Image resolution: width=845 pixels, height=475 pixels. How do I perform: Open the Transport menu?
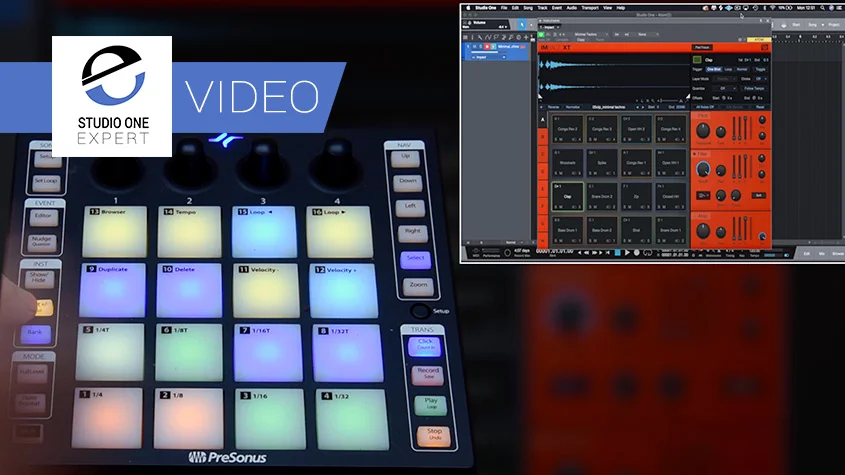tap(590, 8)
